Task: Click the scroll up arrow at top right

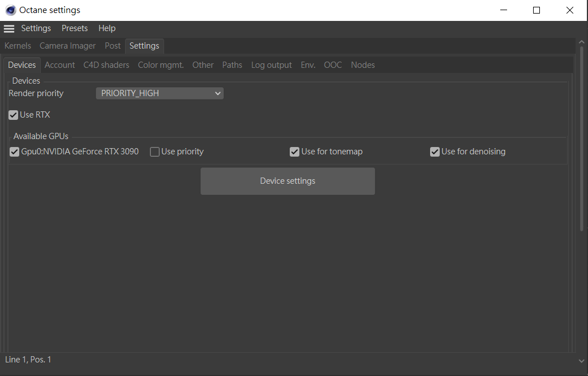Action: tap(581, 42)
